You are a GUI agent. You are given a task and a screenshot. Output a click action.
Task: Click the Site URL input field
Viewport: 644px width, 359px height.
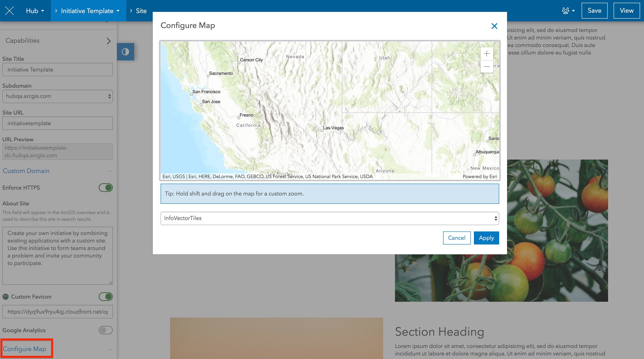[x=57, y=123]
